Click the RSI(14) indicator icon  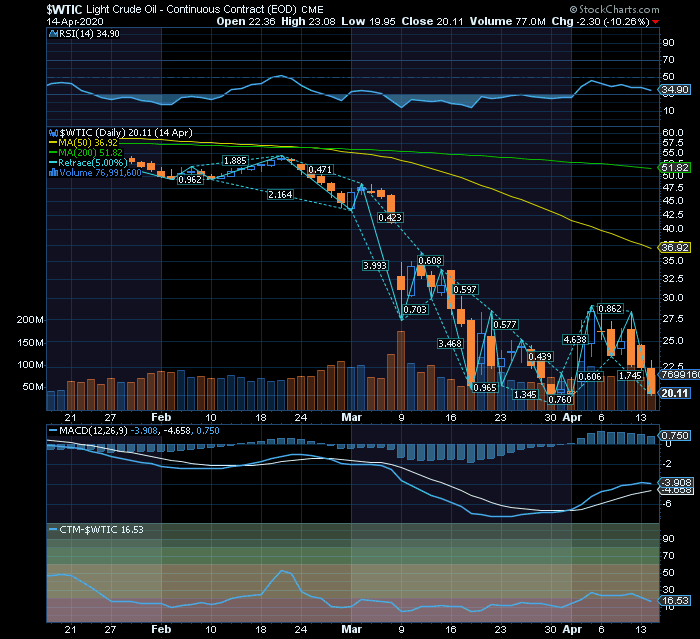click(53, 34)
